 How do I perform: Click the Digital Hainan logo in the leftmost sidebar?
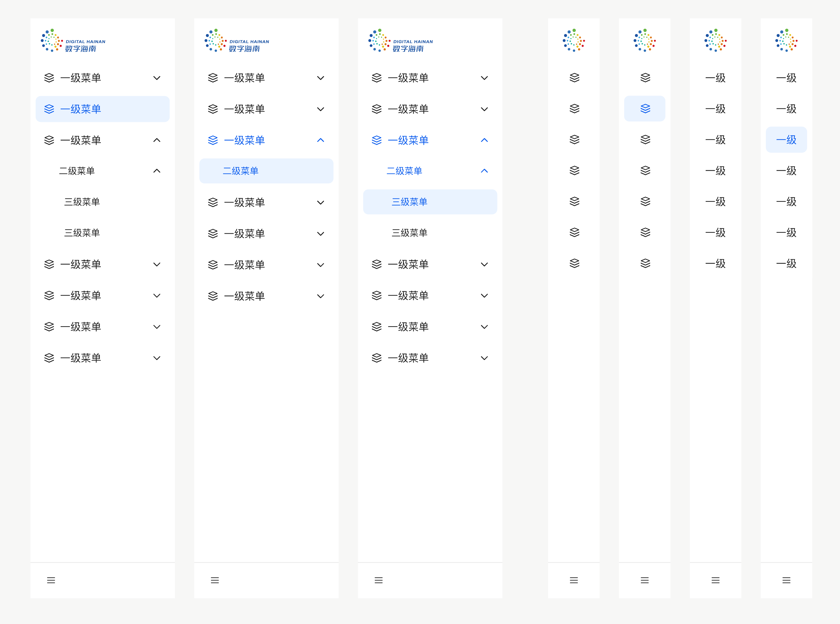(x=73, y=40)
